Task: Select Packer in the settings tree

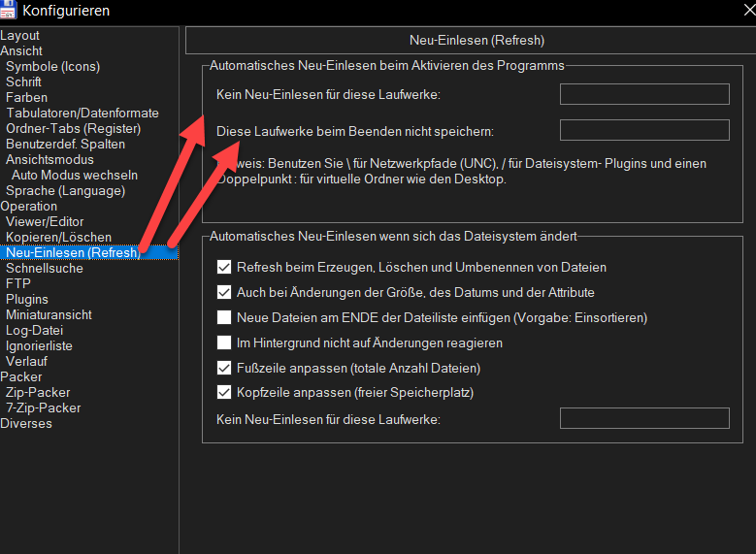Action: 21,377
